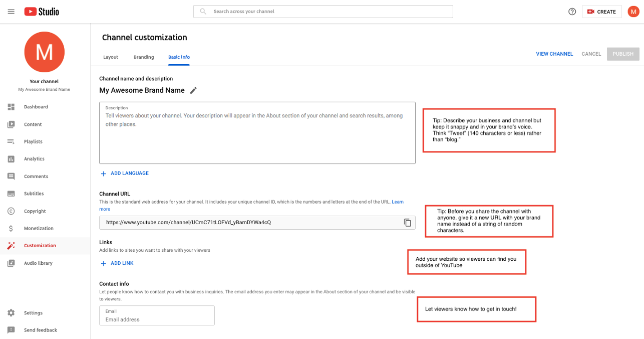Screen dimensions: 644x339
Task: Click ADD LINK under Links
Action: [x=117, y=263]
